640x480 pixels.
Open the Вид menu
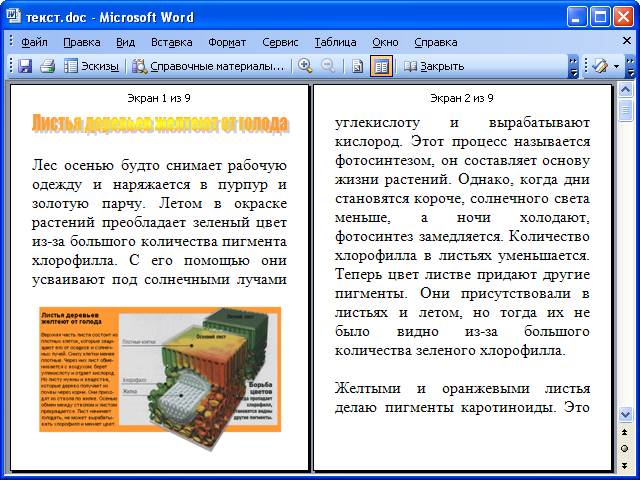coord(125,42)
